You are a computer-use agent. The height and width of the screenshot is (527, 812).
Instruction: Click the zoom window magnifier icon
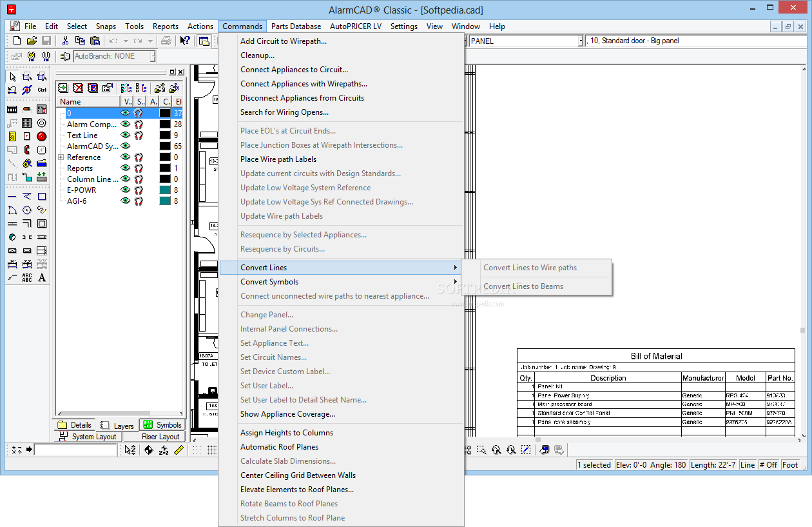coord(481,450)
